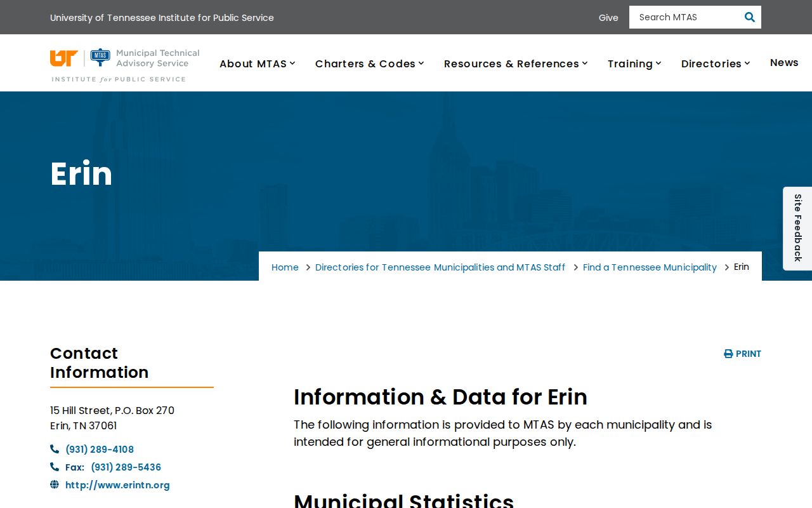
Task: Click the phone icon next to (931) 289-4108
Action: (x=55, y=449)
